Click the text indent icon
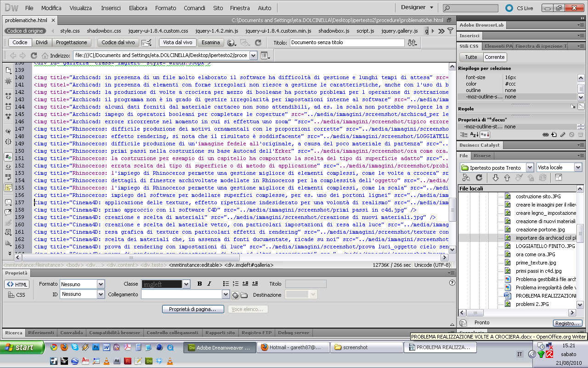This screenshot has height=368, width=588. (255, 284)
